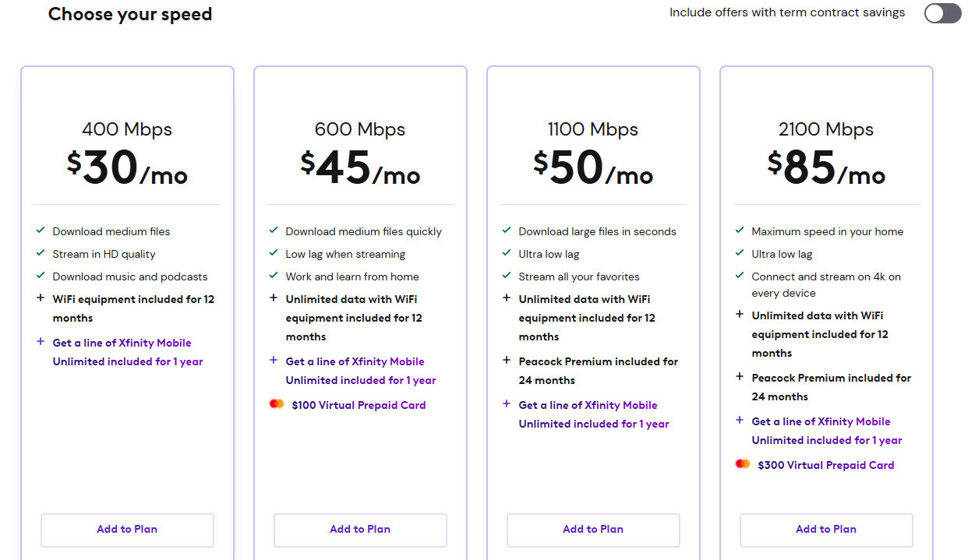Expand the Xfinity Mobile plus in 600 Mbps plan
The image size is (975, 560).
tap(274, 361)
